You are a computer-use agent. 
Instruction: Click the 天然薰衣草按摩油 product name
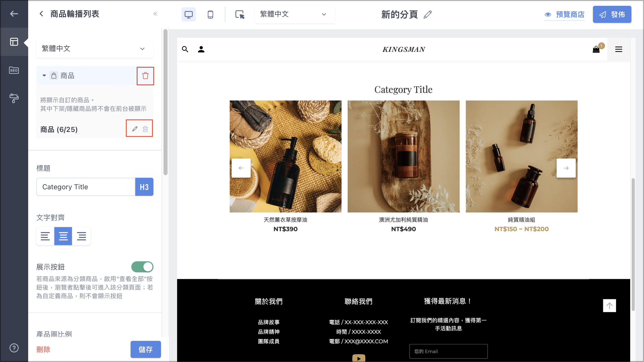(x=286, y=220)
